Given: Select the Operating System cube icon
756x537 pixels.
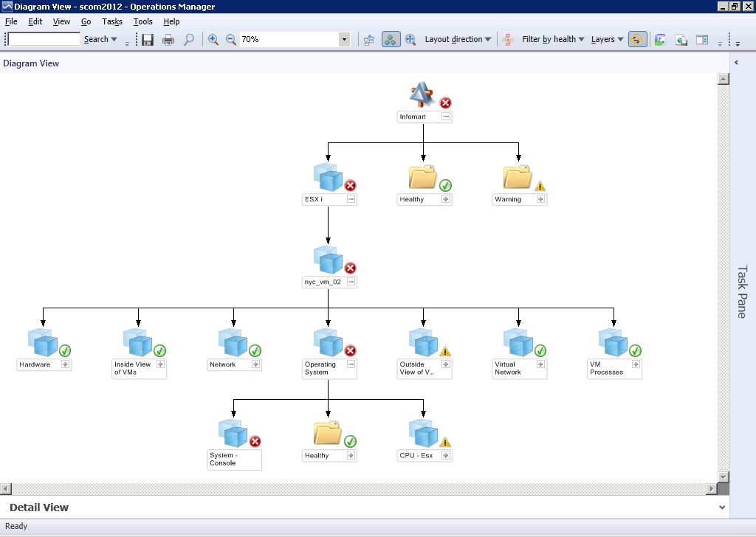Looking at the screenshot, I should pyautogui.click(x=328, y=343).
